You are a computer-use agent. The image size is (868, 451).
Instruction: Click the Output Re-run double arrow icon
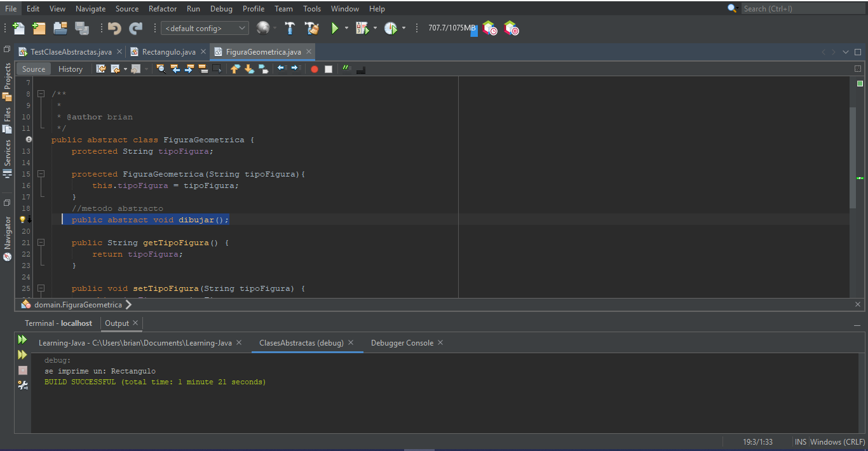(x=22, y=339)
